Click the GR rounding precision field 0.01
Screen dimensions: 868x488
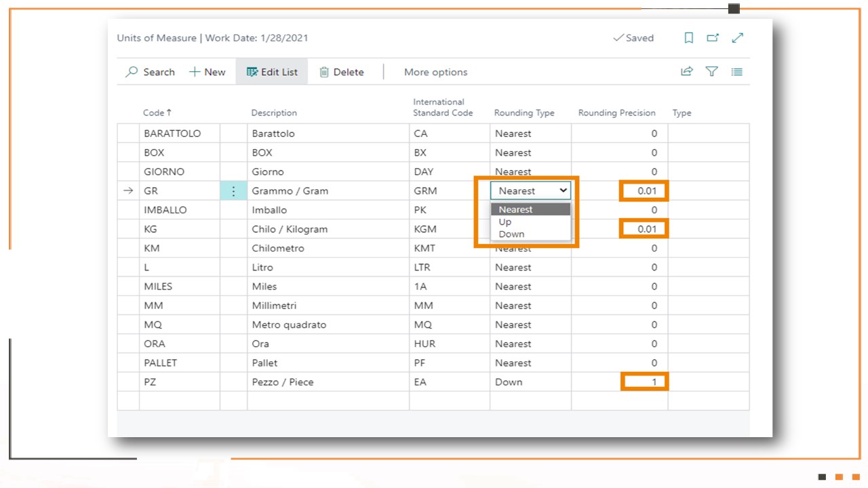[644, 191]
